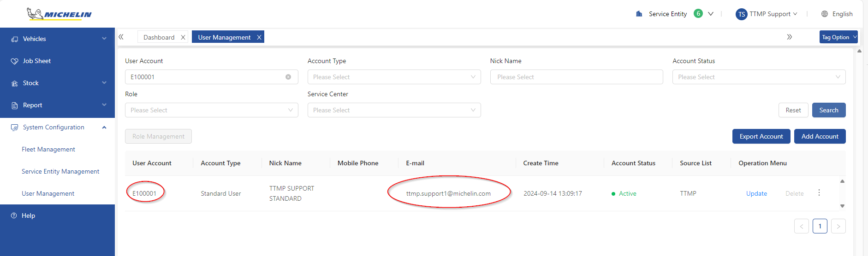Close the User Management tab

click(259, 37)
